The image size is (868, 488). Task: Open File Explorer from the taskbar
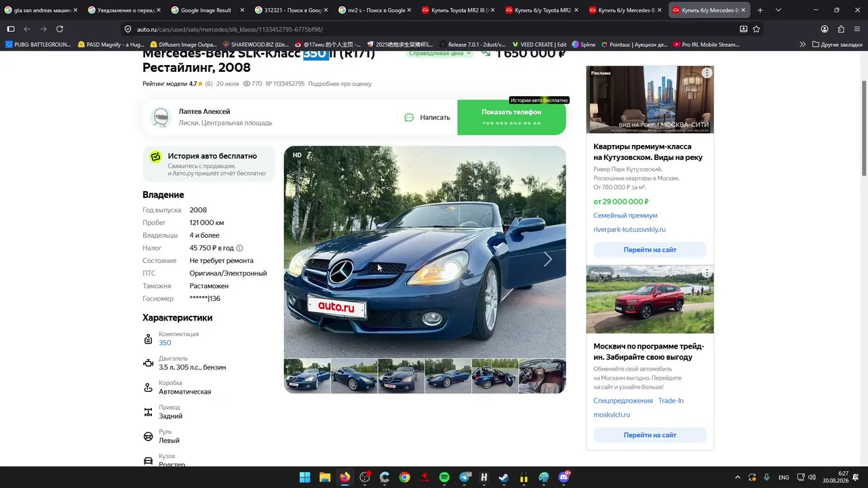point(325,477)
